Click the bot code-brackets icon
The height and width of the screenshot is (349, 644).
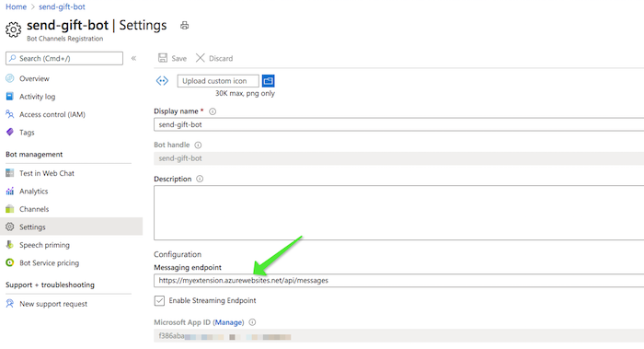pos(162,80)
